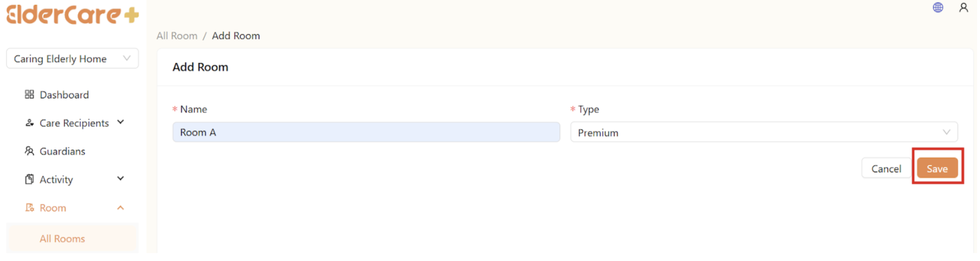980x261 pixels.
Task: Open the user profile icon
Action: 963,8
